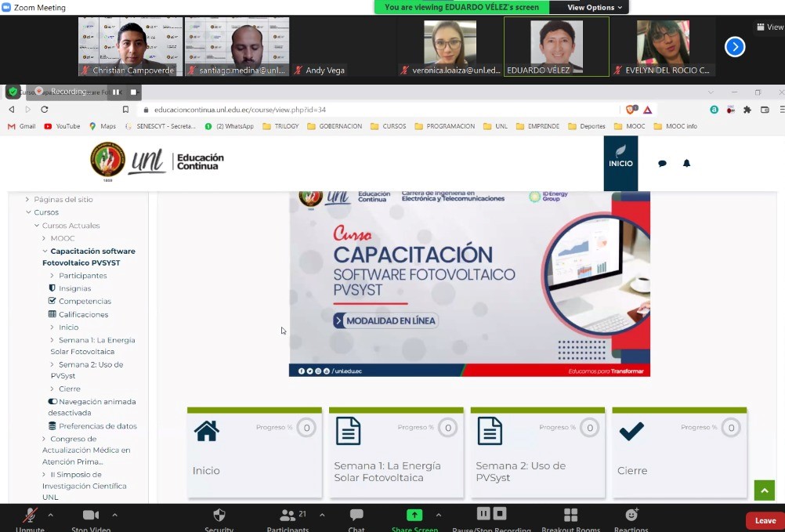Open the messages speech bubble icon
Image resolution: width=785 pixels, height=532 pixels.
click(662, 163)
